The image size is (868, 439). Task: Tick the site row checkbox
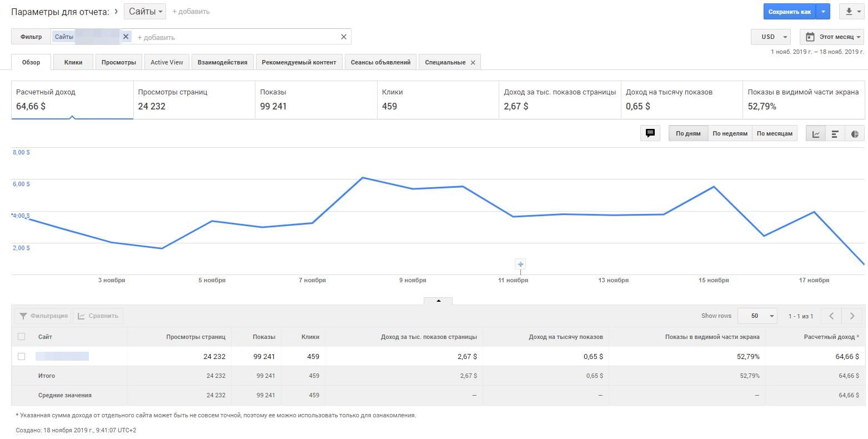click(x=22, y=356)
